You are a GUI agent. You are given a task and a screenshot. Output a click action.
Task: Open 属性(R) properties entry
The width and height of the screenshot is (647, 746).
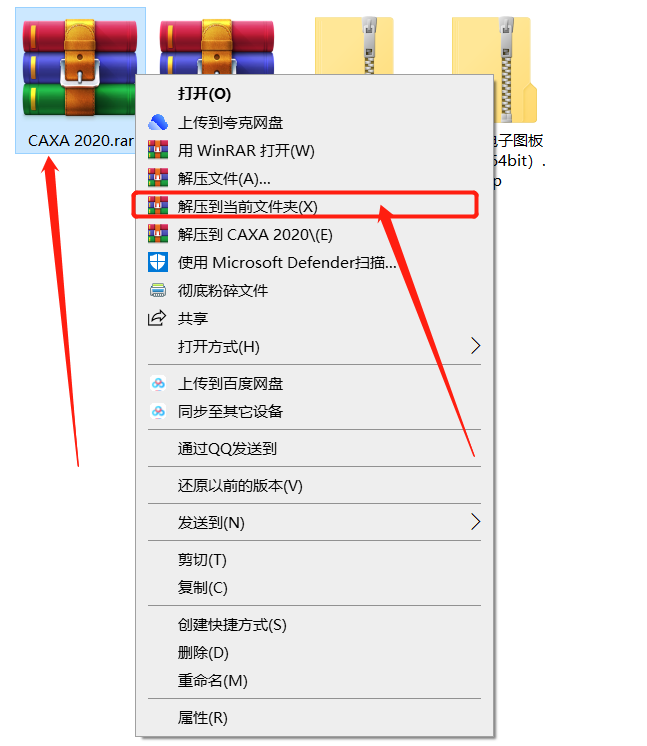coord(202,717)
